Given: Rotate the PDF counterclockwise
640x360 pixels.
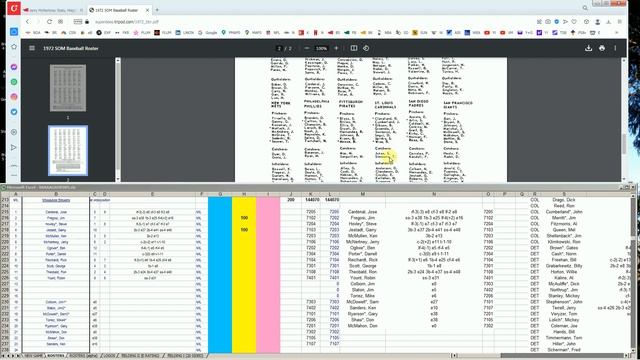Looking at the screenshot, I should coord(366,48).
